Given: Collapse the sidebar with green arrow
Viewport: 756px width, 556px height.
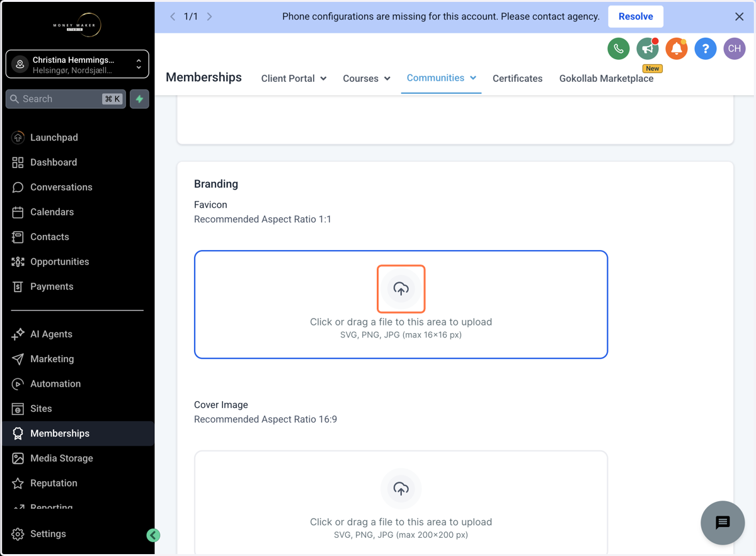Looking at the screenshot, I should tap(153, 535).
